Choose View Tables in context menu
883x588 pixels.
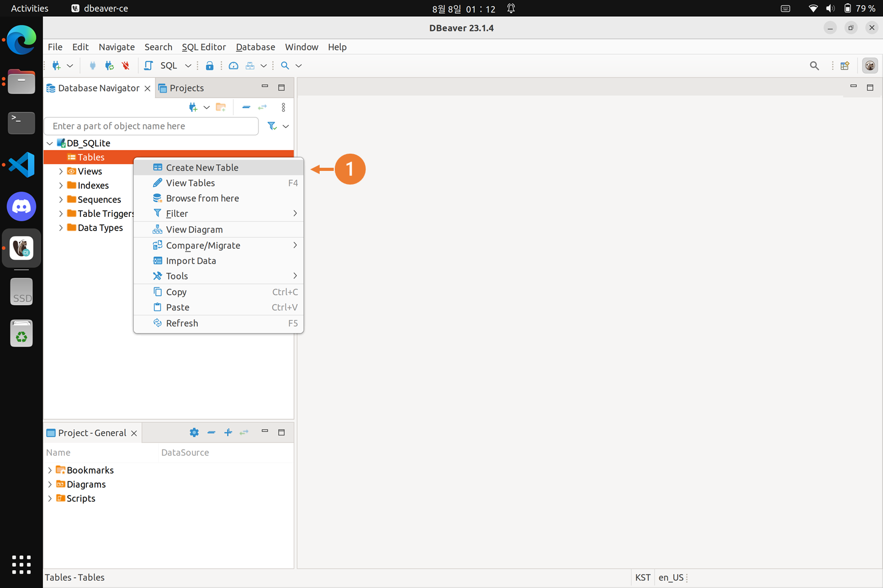tap(219, 183)
